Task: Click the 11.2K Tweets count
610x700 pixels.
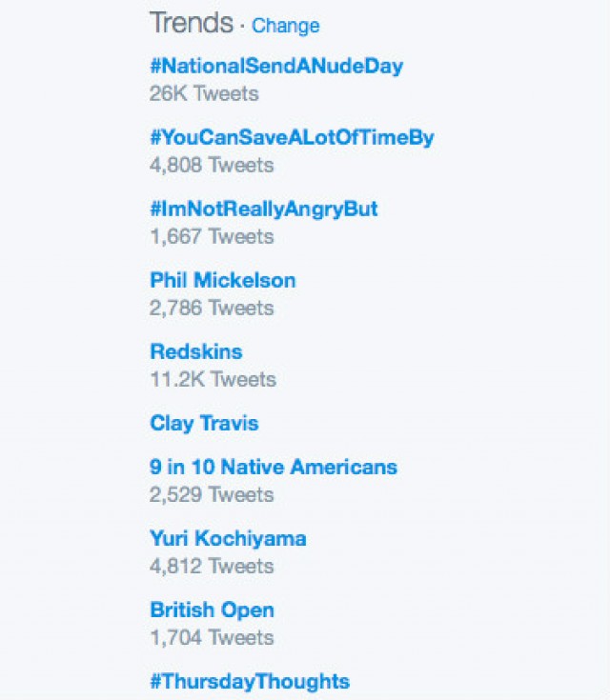Action: click(x=213, y=379)
